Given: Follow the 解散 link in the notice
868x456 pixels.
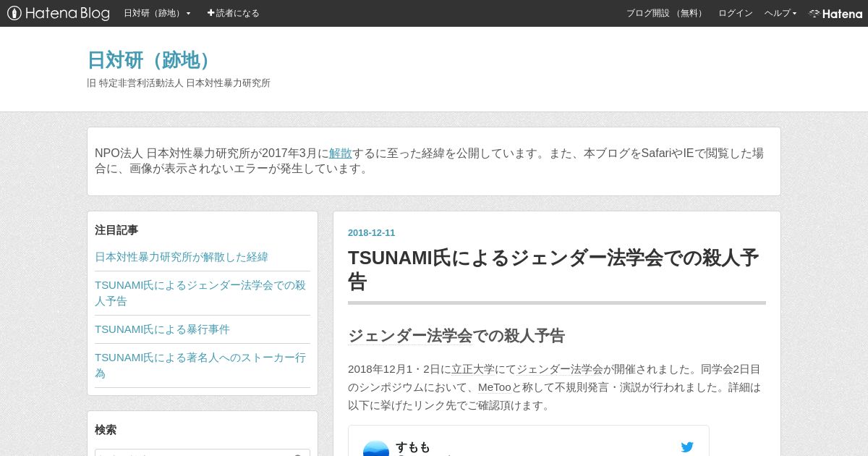Looking at the screenshot, I should point(341,153).
